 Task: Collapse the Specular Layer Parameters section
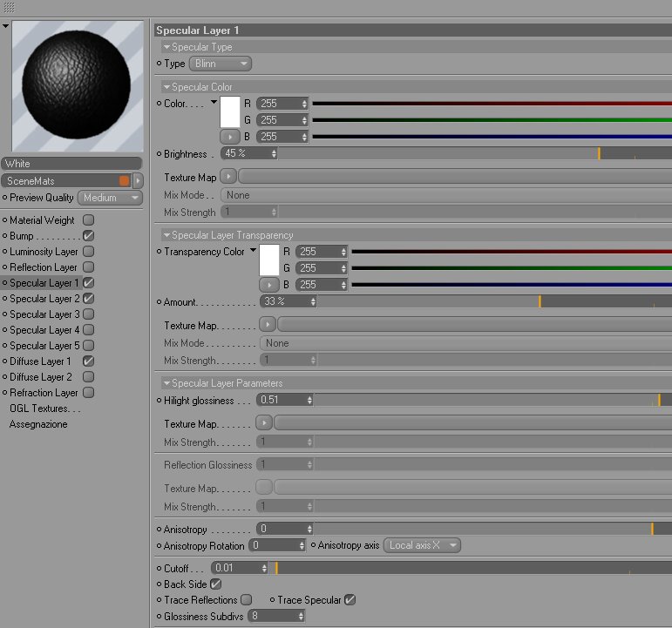[166, 383]
